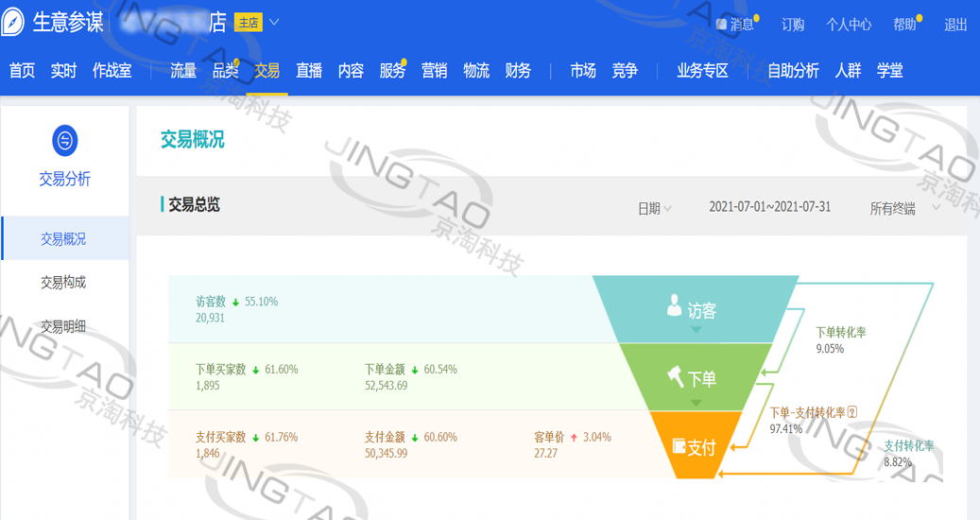Click the help question mark beside 下单-支付转化率
Viewport: 980px width, 520px height.
point(851,412)
